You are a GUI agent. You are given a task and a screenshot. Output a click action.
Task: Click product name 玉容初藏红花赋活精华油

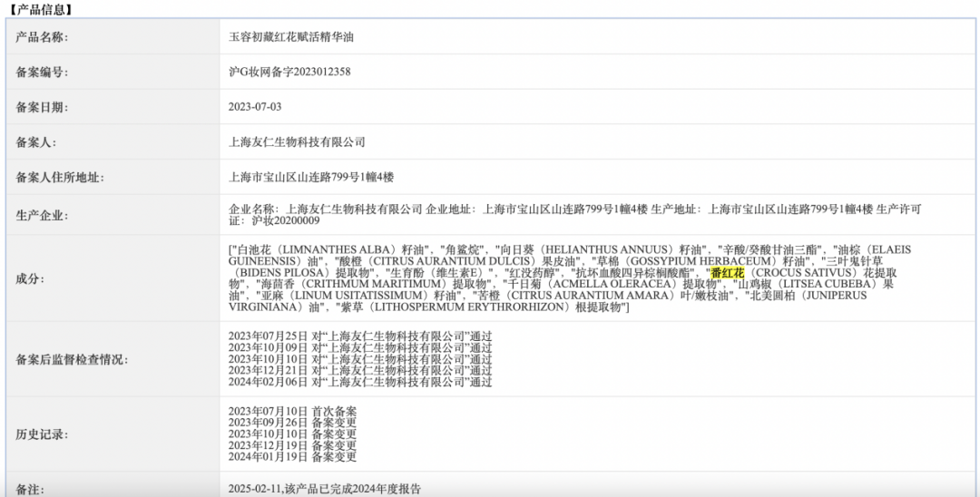(x=290, y=37)
